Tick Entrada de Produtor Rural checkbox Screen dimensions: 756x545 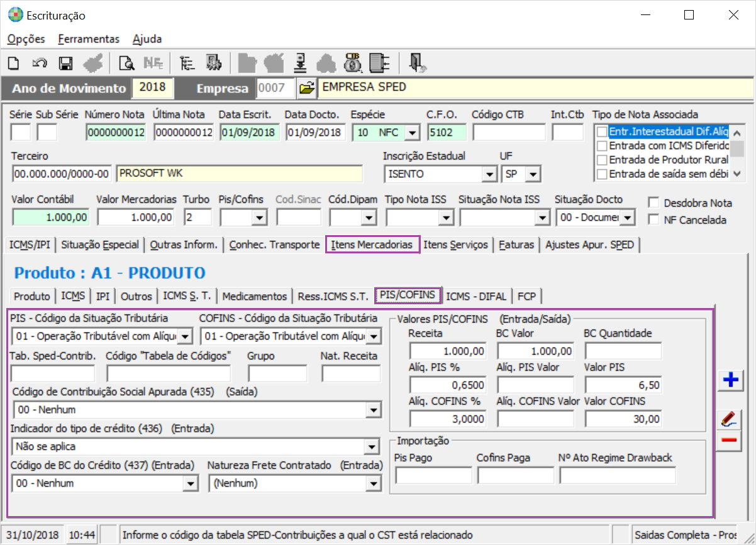(x=602, y=160)
